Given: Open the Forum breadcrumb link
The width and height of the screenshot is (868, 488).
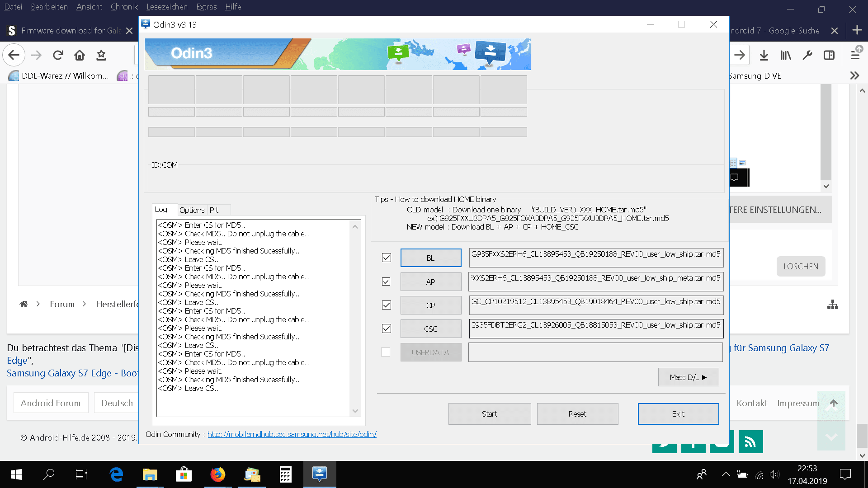Looking at the screenshot, I should coord(62,304).
